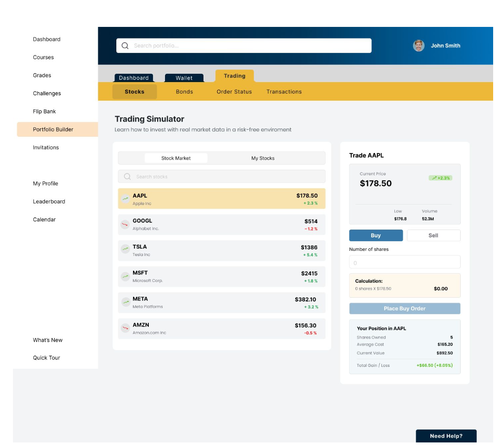Click the Average Cost value $165.20
The width and height of the screenshot is (495, 448).
445,345
